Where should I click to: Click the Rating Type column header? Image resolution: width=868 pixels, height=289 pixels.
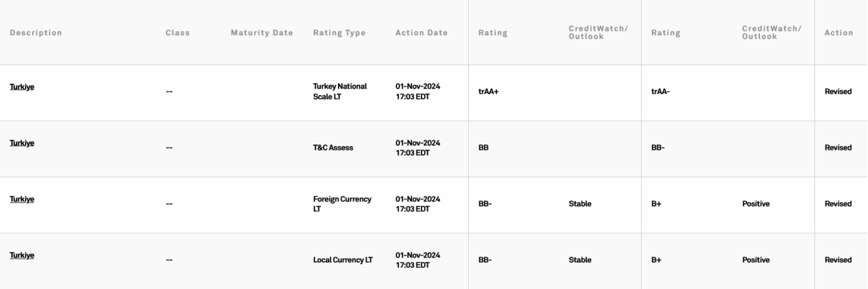tap(339, 33)
